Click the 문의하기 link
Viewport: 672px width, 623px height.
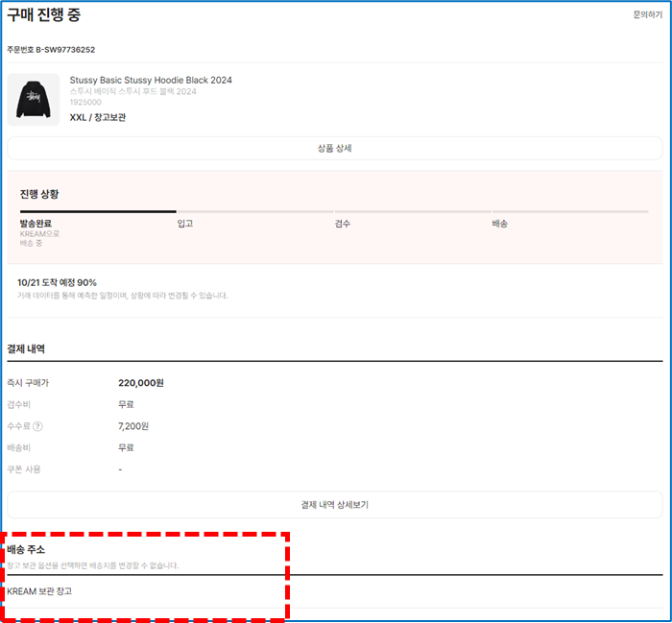tap(648, 14)
